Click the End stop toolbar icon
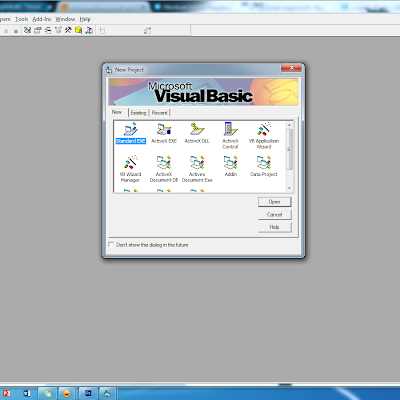This screenshot has width=400, height=400. [x=16, y=31]
